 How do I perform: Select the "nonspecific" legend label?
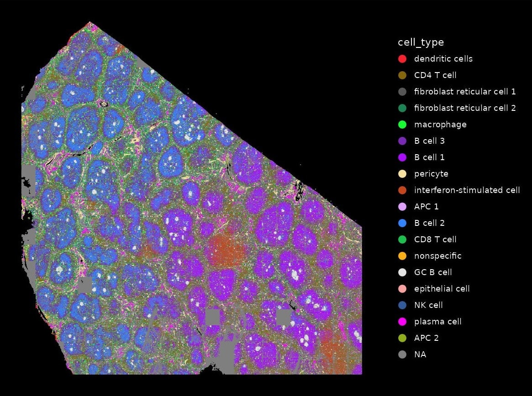click(x=437, y=256)
